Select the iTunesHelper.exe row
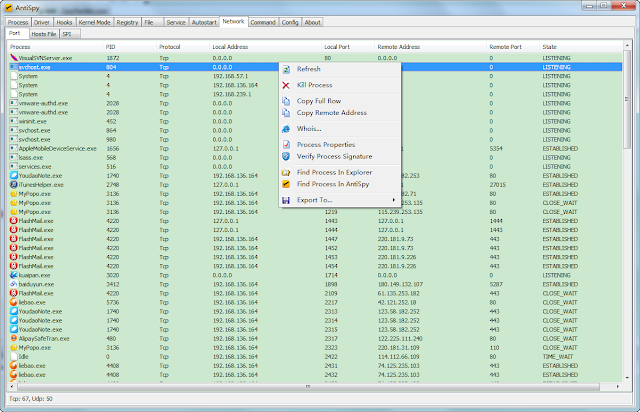This screenshot has width=640, height=412. pos(315,185)
